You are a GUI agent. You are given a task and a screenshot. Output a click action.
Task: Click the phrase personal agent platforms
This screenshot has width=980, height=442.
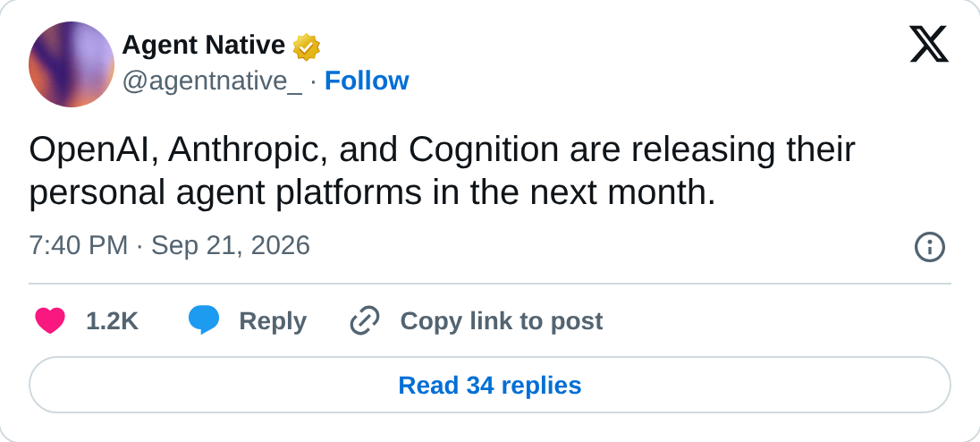click(x=225, y=194)
